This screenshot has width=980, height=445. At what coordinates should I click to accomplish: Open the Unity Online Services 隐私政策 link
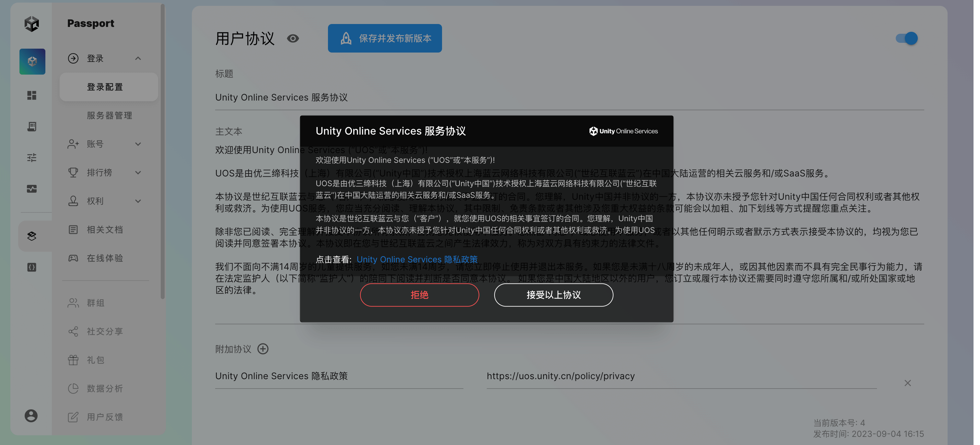pos(417,259)
